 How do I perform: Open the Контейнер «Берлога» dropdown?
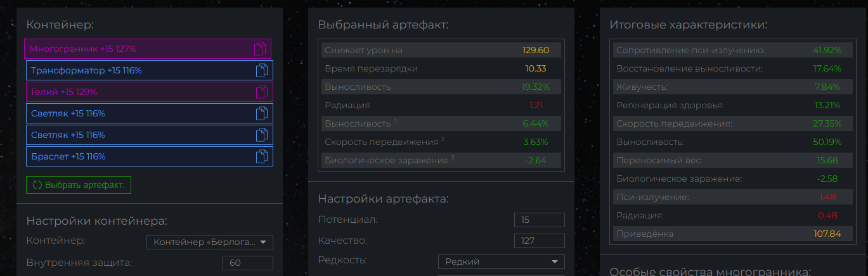[210, 242]
